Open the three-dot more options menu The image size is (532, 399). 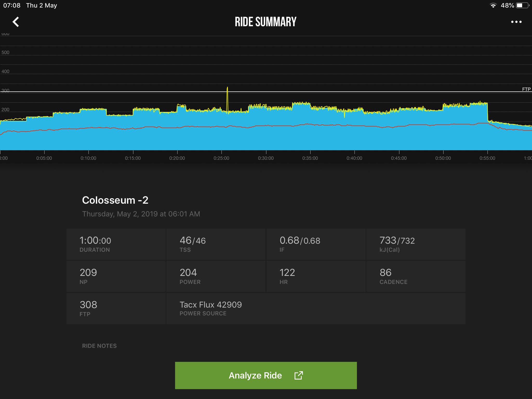click(516, 22)
